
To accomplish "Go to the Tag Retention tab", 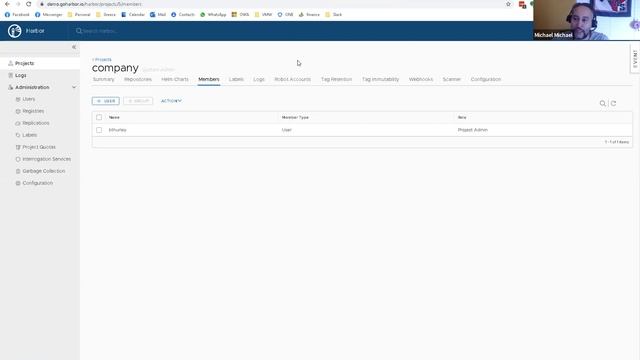I will (336, 79).
